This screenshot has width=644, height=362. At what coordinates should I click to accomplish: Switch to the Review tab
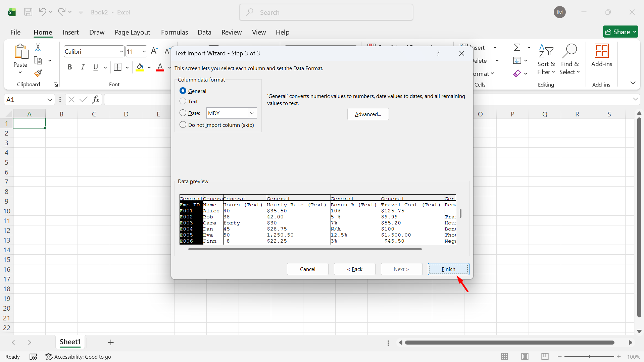231,32
